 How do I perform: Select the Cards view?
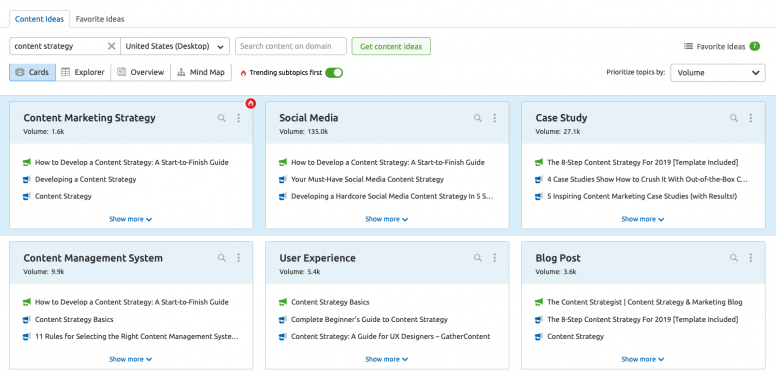(33, 72)
